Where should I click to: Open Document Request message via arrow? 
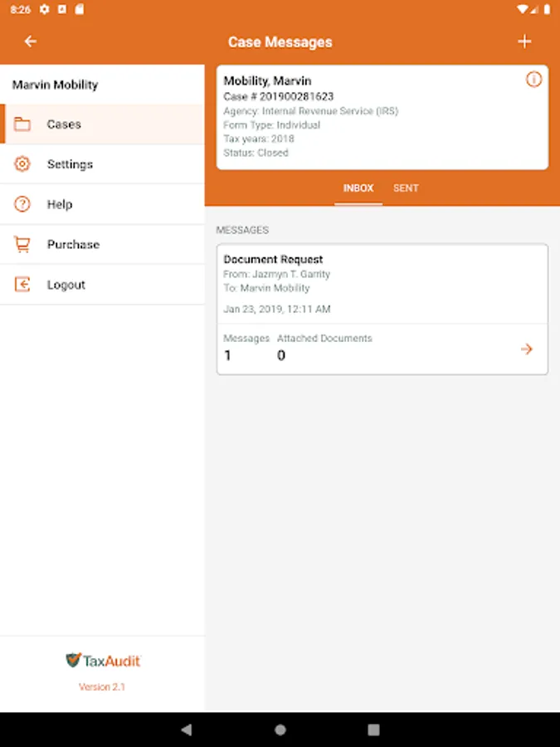(526, 349)
